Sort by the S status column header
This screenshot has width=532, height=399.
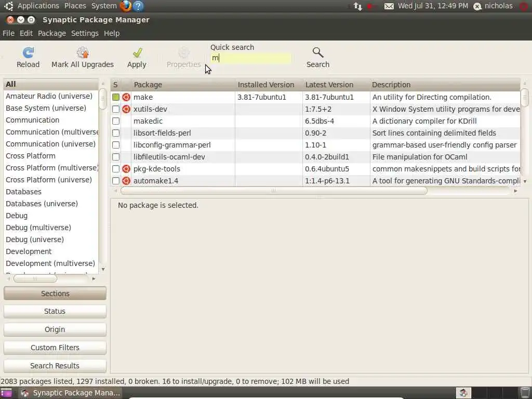[x=116, y=85]
